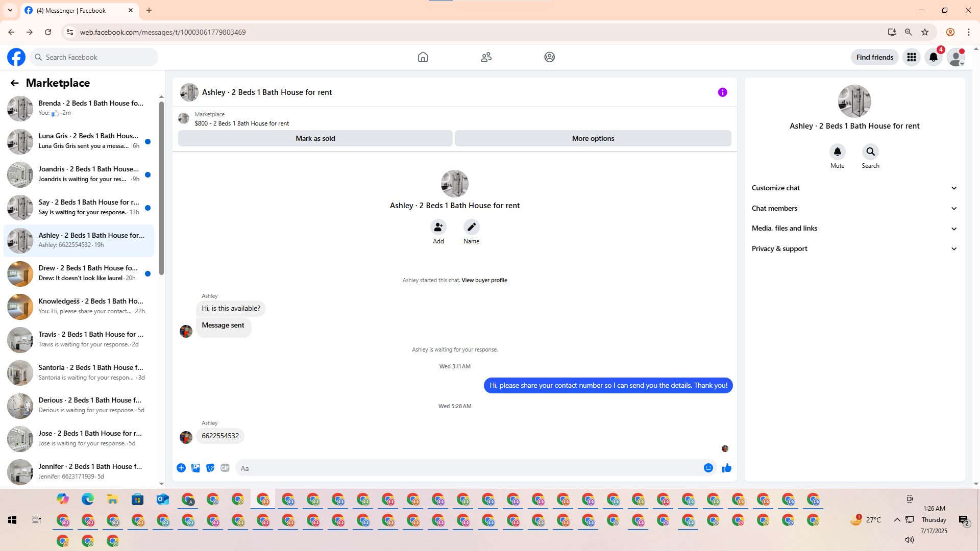Viewport: 980px width, 551px height.
Task: Expand the Privacy & support section
Action: [855, 249]
